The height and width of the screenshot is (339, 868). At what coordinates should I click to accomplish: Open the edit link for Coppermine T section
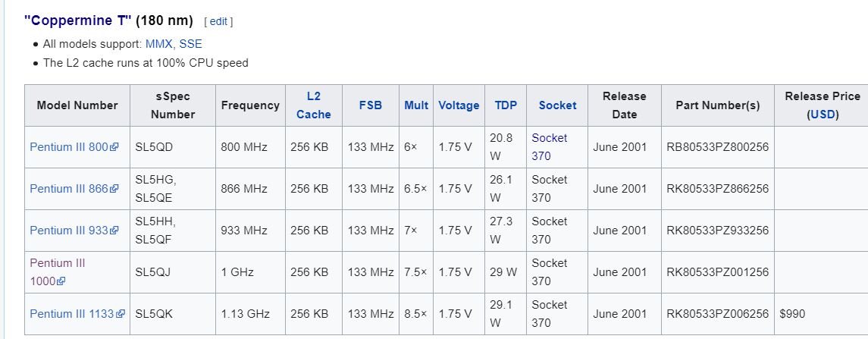pos(218,21)
